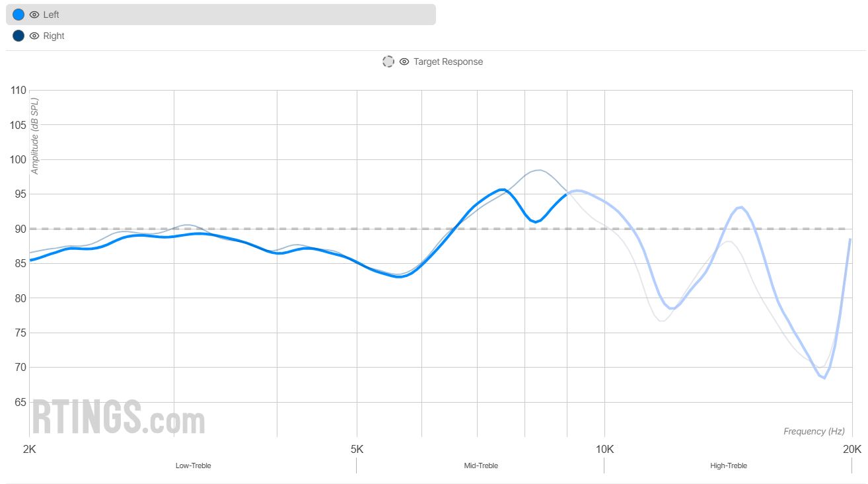This screenshot has height=484, width=868.
Task: Click the 20K frequency axis label
Action: (x=851, y=450)
